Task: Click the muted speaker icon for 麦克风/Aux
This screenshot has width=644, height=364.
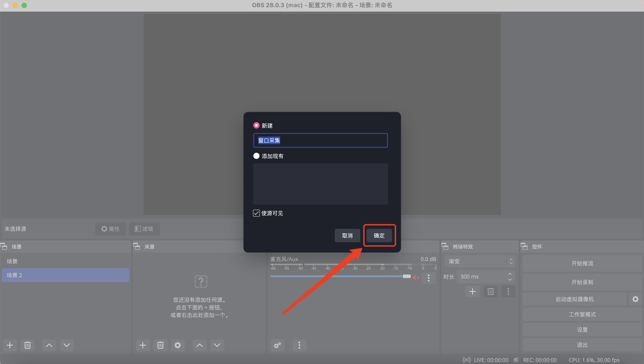Action: click(416, 277)
